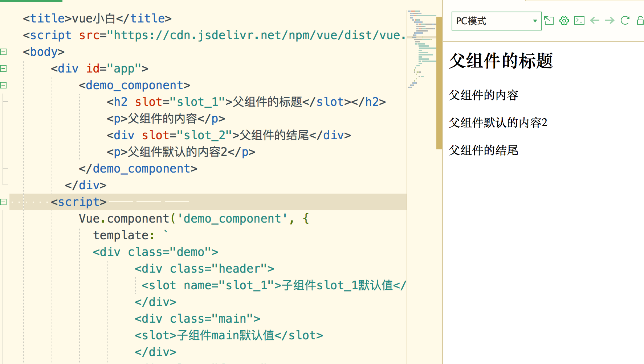This screenshot has height=364, width=644.
Task: Click the div slot="slot_2" code line
Action: (229, 135)
